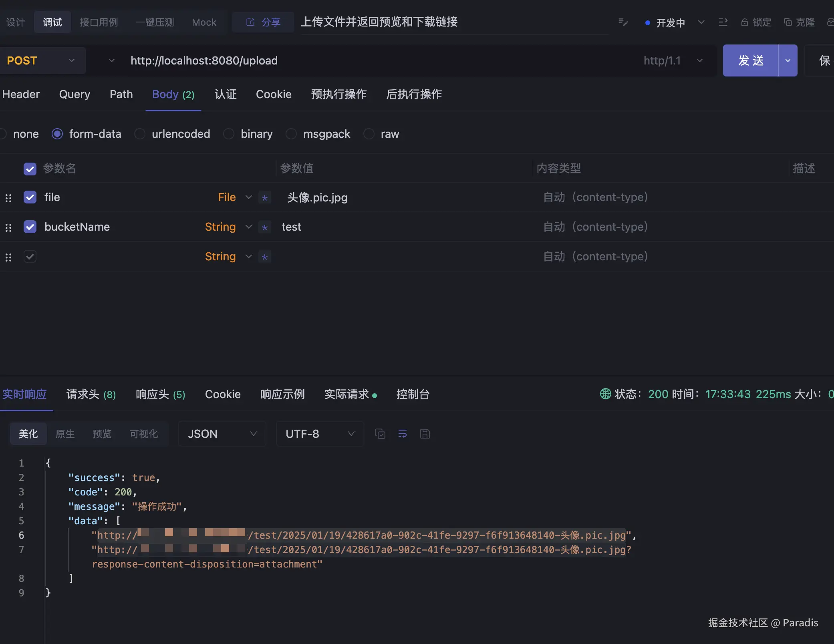Open the POST method dropdown
This screenshot has width=834, height=644.
tap(71, 60)
